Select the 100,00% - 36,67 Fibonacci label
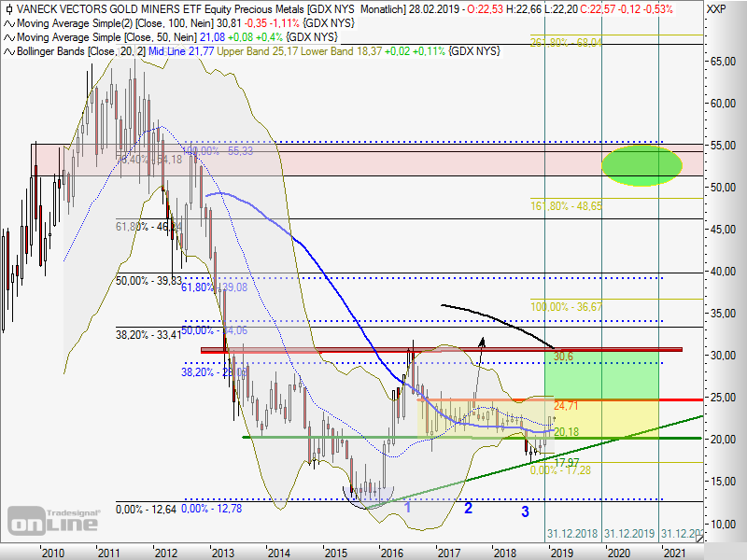 pyautogui.click(x=567, y=307)
